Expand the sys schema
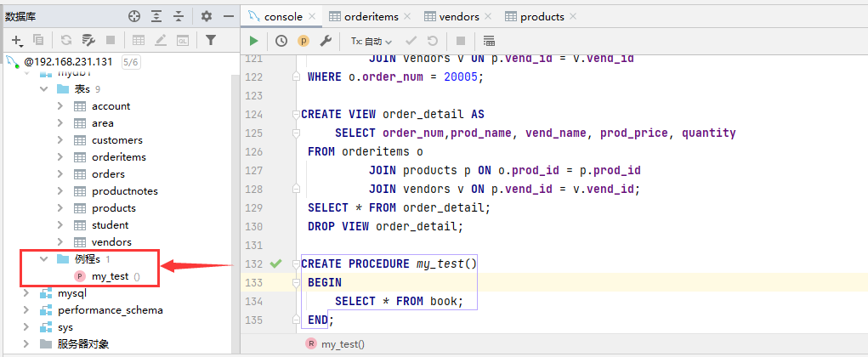 [x=26, y=327]
